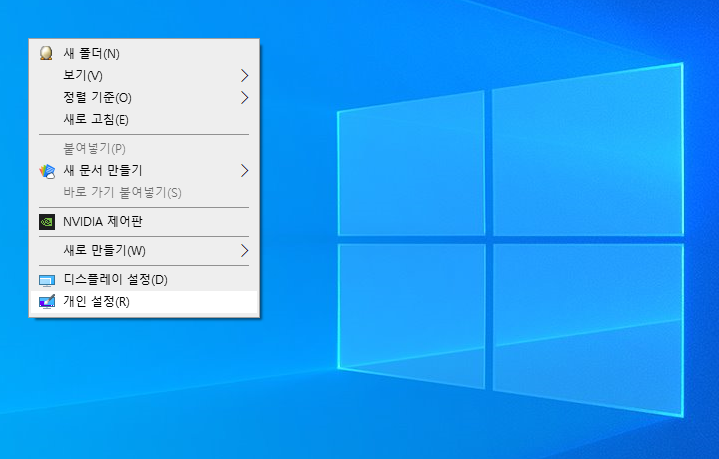
Task: Open 새 문서 만들기 entry
Action: tap(144, 170)
